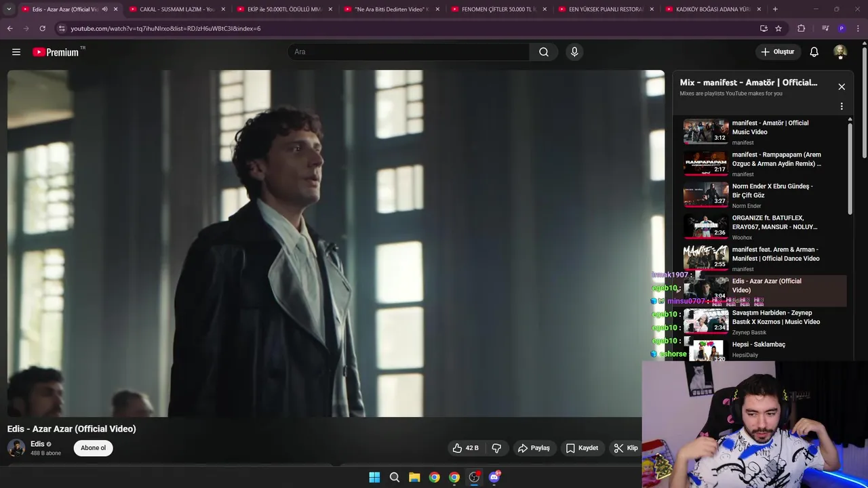Go back in browser history
This screenshot has height=488, width=868.
click(x=9, y=28)
